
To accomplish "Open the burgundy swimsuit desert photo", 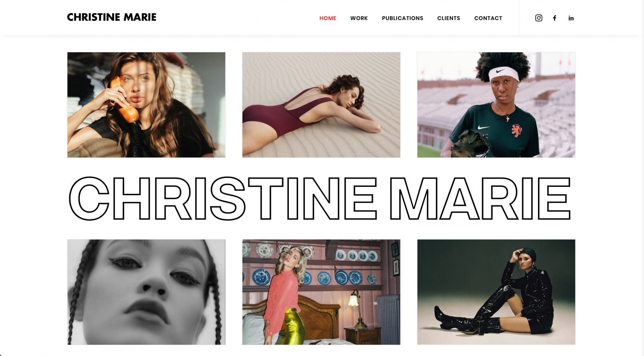I will click(x=321, y=105).
